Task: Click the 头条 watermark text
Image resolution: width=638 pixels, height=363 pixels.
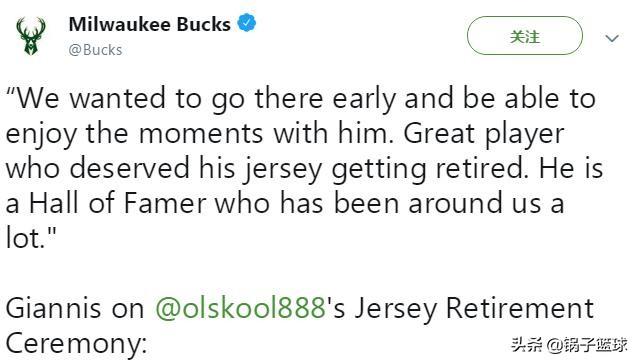Action: [x=527, y=345]
